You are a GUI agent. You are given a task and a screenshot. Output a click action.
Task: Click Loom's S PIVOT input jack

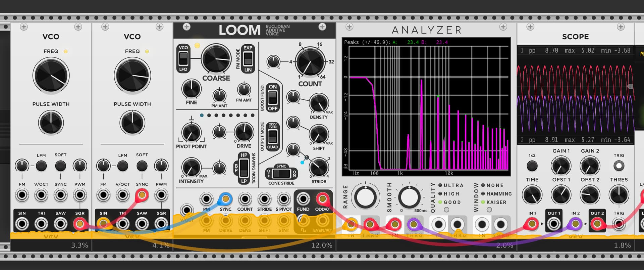(x=284, y=199)
